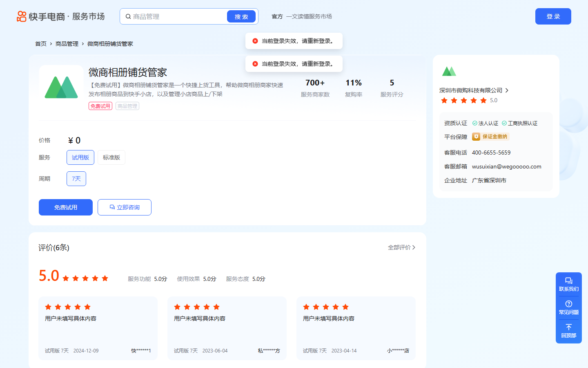Expand company details chevron next to 深圳市微购科技有限公司
The image size is (588, 368).
click(507, 90)
